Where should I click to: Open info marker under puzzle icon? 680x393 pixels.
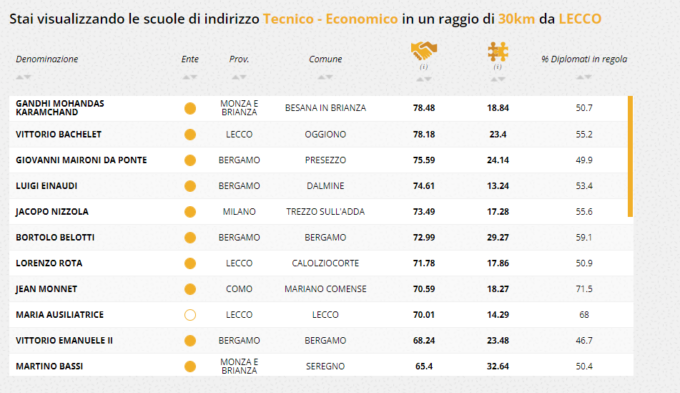coord(497,67)
